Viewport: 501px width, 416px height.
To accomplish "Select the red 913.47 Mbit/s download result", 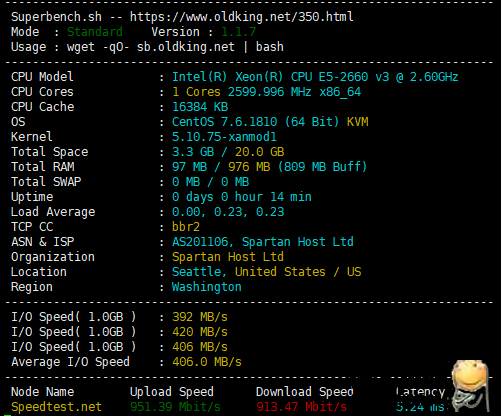I will tap(301, 407).
